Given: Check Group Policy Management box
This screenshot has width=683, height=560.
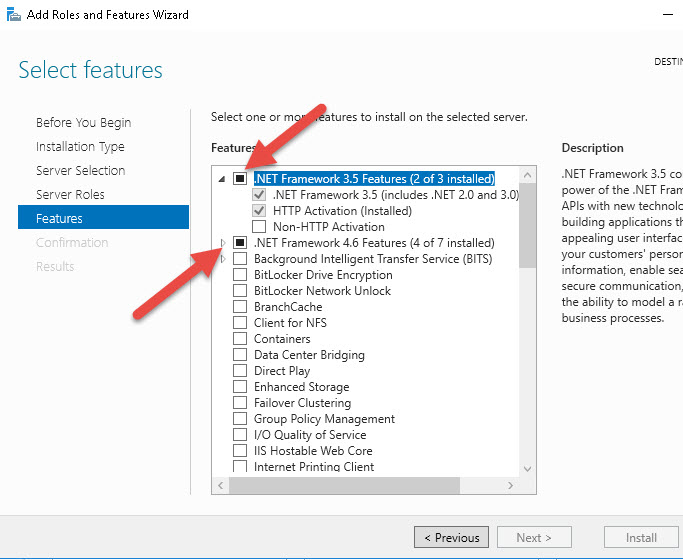Looking at the screenshot, I should (240, 419).
